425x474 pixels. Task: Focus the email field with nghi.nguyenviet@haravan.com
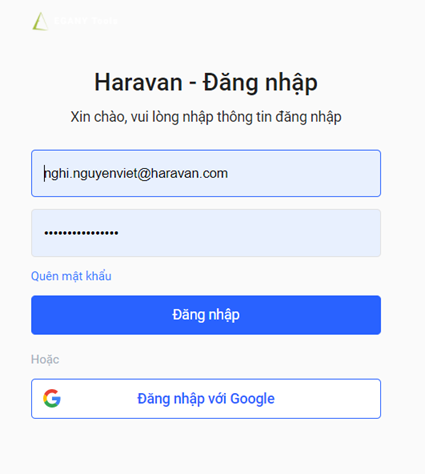[206, 173]
